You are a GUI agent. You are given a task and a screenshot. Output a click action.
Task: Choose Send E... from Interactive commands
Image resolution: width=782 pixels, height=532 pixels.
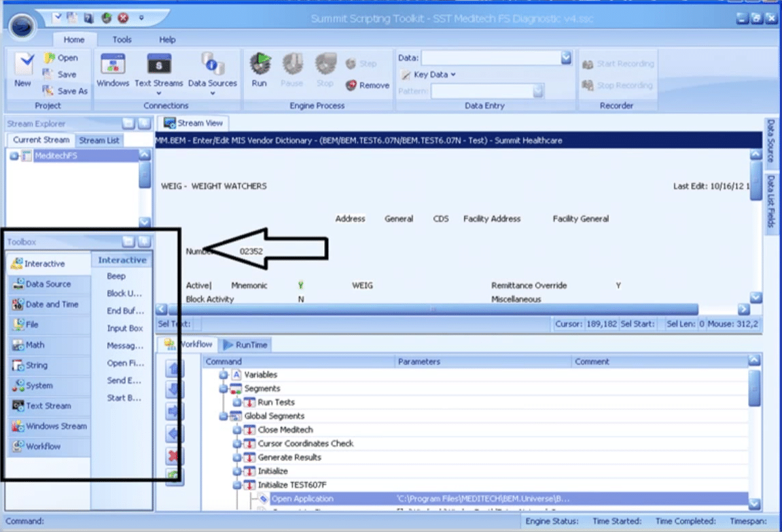click(x=124, y=381)
